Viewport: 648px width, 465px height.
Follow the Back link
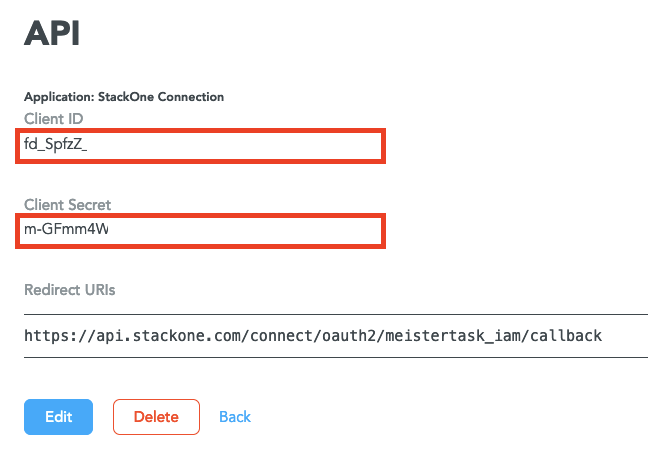[235, 417]
